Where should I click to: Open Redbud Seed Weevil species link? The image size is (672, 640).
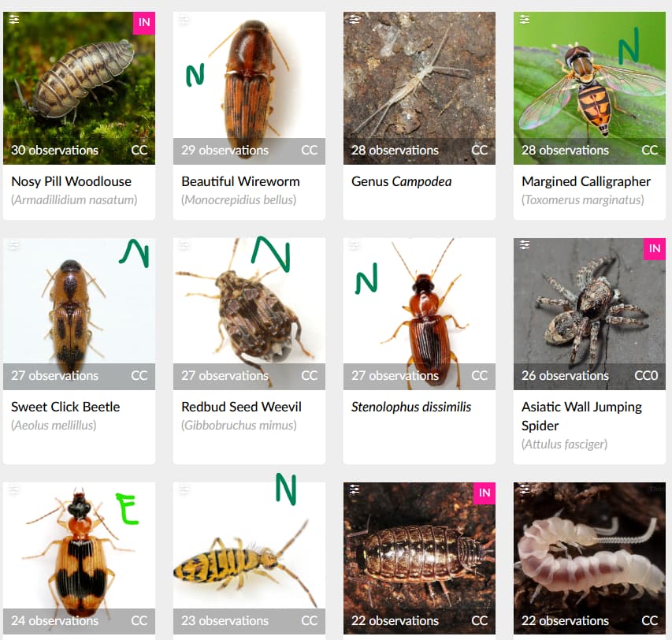pos(241,407)
